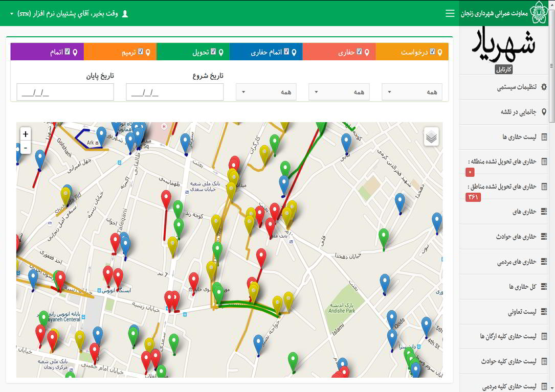
Task: Click the pin icon in blue اتمام حفاری filter
Action: coord(294,52)
